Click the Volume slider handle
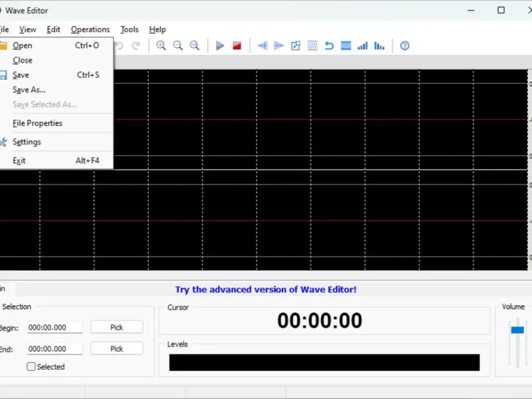Image resolution: width=532 pixels, height=399 pixels. click(517, 330)
